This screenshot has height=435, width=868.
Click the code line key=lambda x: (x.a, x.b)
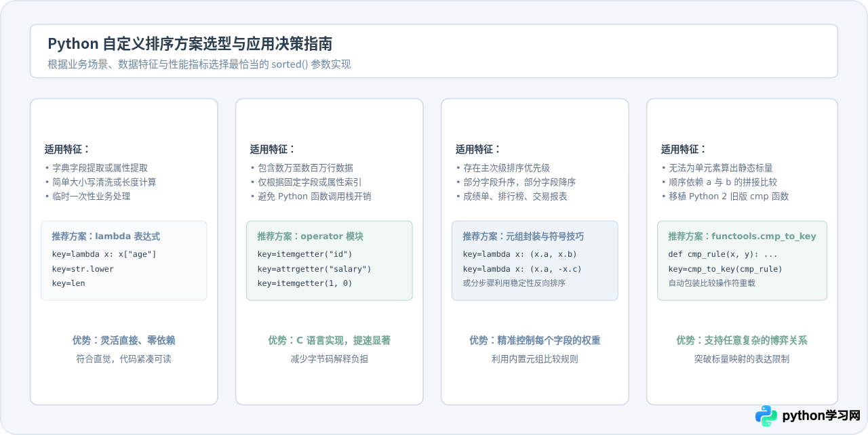click(519, 254)
